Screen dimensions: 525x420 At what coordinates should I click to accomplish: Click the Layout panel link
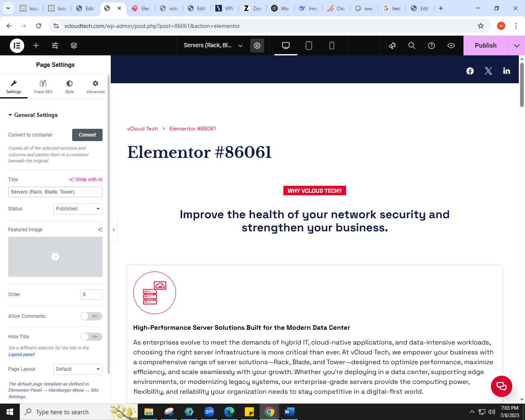[x=21, y=354]
